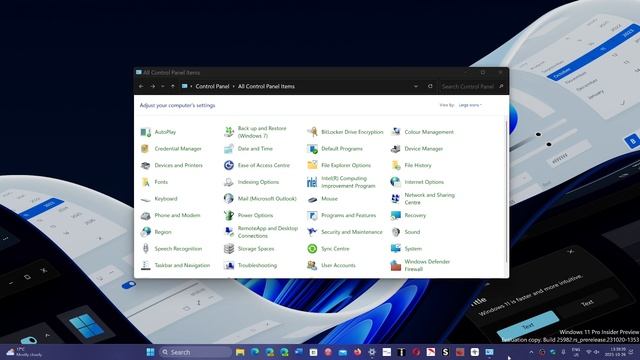Open taskbar clock and date

tap(615, 352)
